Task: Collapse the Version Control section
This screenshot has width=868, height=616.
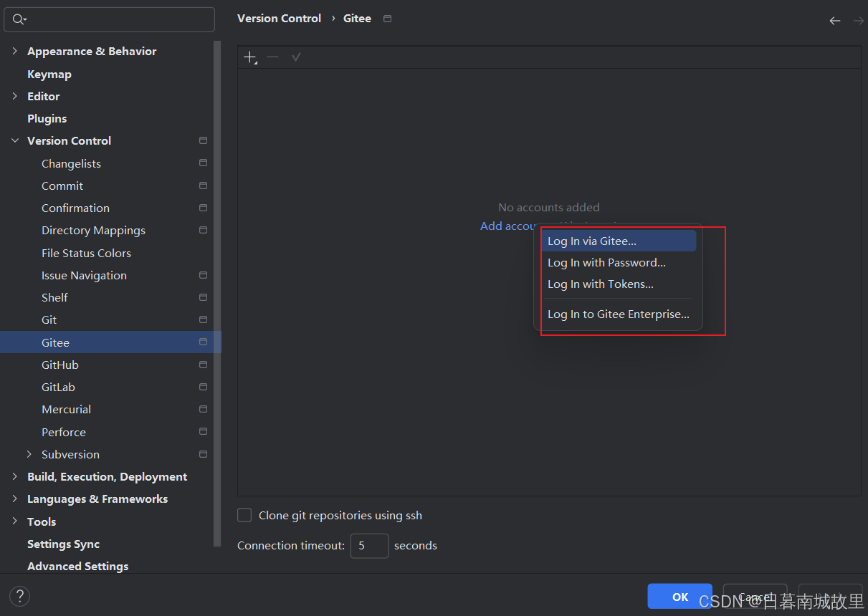Action: [14, 140]
